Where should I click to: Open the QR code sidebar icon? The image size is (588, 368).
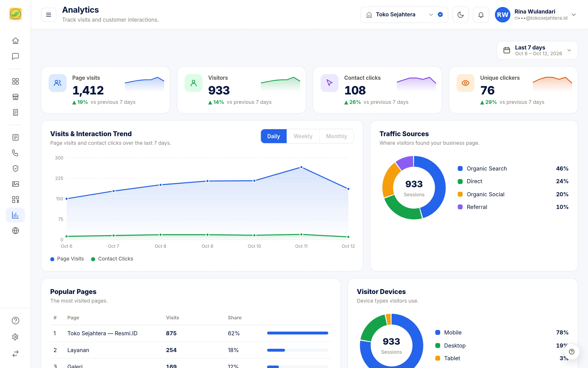click(15, 200)
